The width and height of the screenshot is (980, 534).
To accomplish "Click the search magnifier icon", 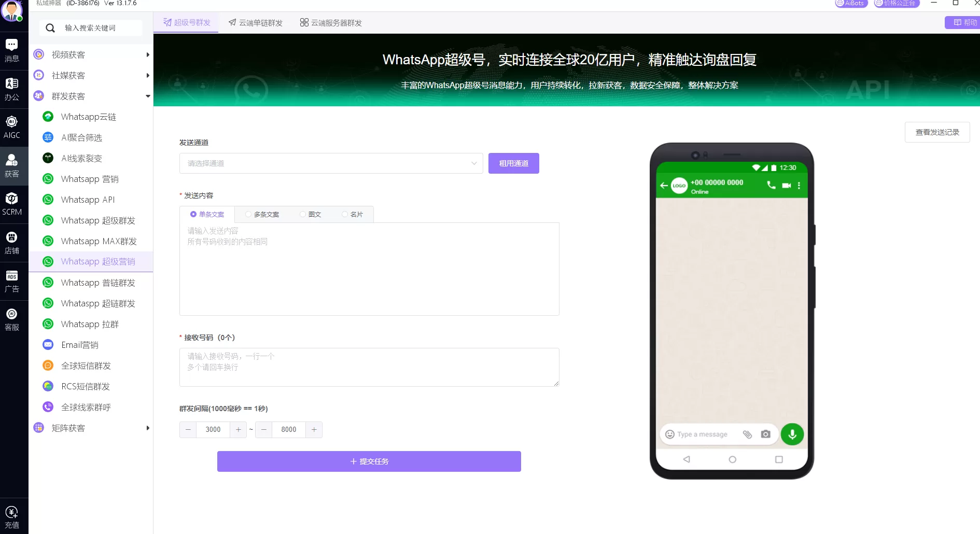I will point(50,28).
